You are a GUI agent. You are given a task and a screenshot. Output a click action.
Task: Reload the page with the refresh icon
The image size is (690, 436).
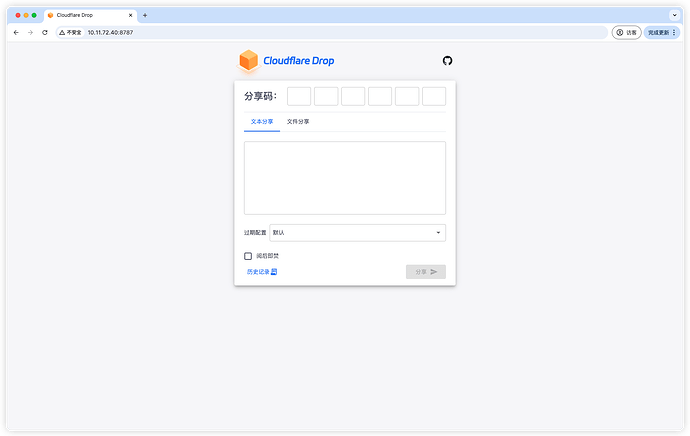(45, 32)
